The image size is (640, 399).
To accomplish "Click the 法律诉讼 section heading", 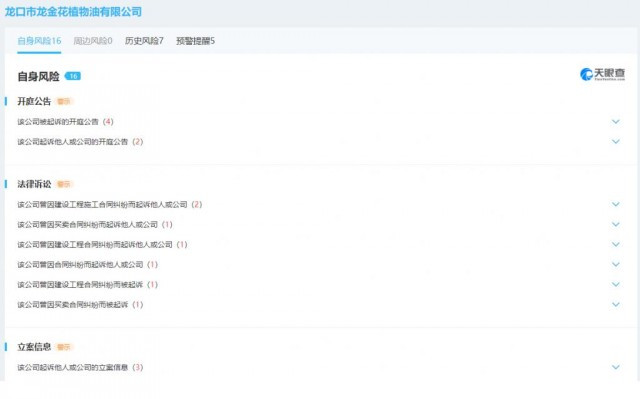I will pos(34,184).
